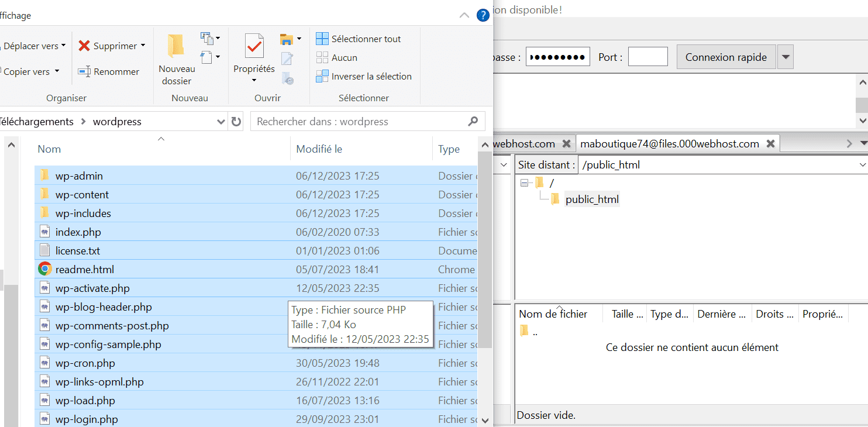Click the Historique icon in ribbon

(287, 78)
